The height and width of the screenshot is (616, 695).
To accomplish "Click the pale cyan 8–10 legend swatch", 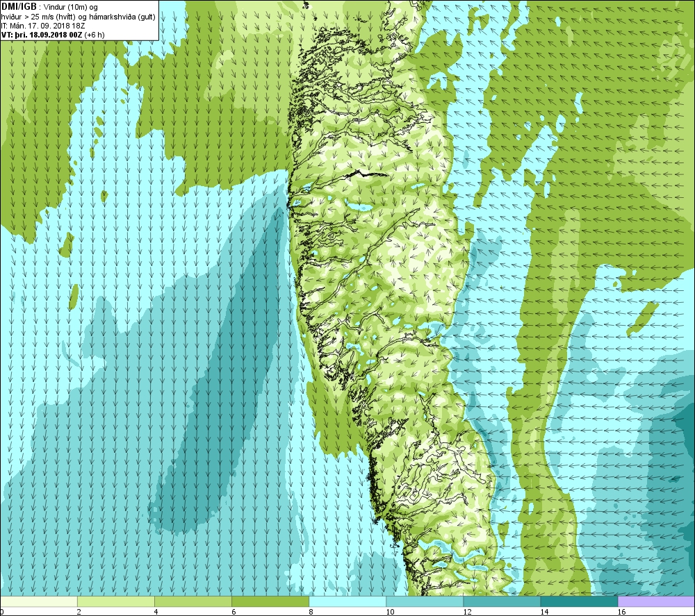I will coord(347,601).
